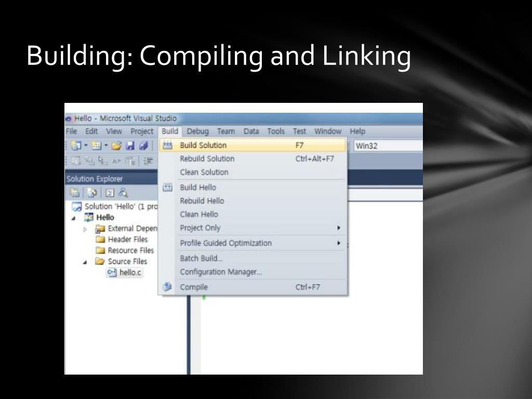This screenshot has width=532, height=399.
Task: Select the 'Header Files' tree label
Action: click(128, 239)
